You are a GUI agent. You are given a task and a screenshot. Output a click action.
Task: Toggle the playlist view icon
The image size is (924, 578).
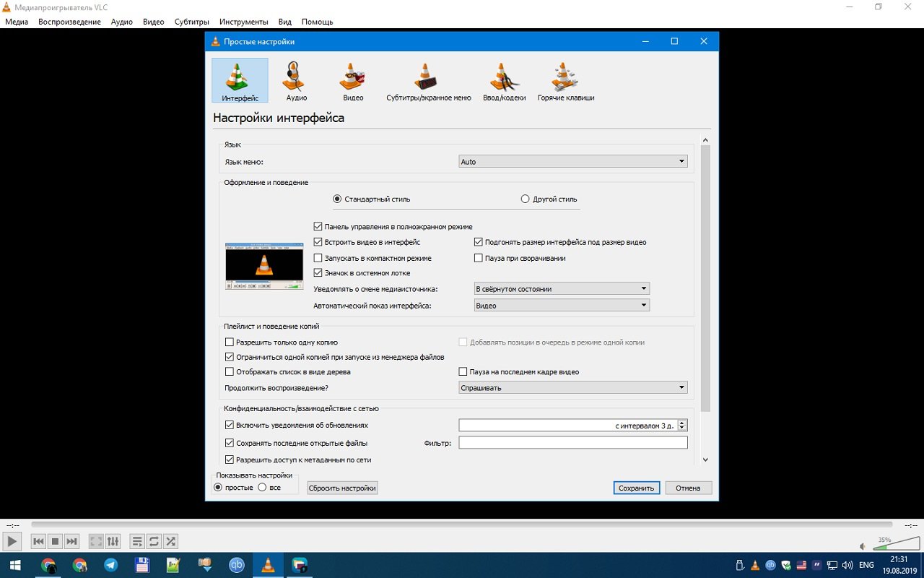click(x=136, y=541)
